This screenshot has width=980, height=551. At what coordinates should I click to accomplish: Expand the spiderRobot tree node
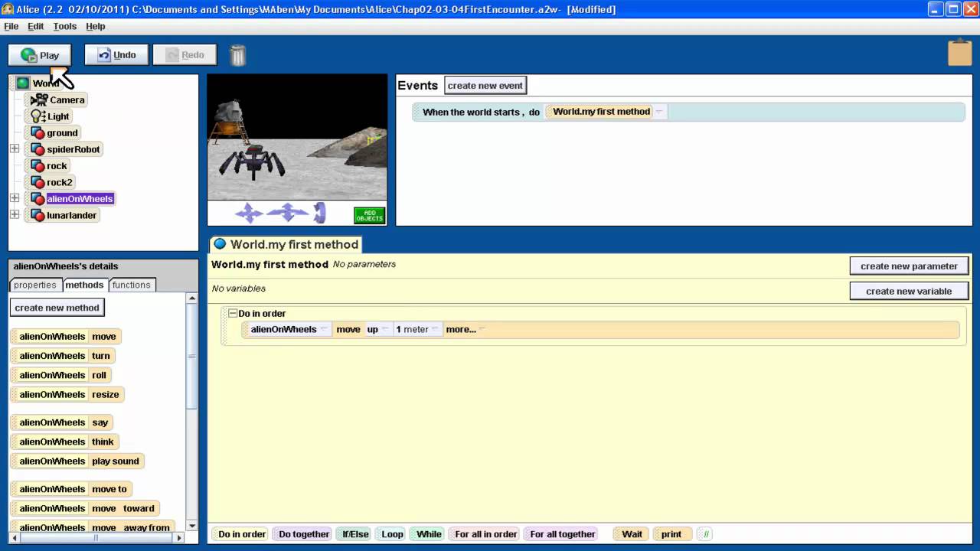pyautogui.click(x=15, y=149)
